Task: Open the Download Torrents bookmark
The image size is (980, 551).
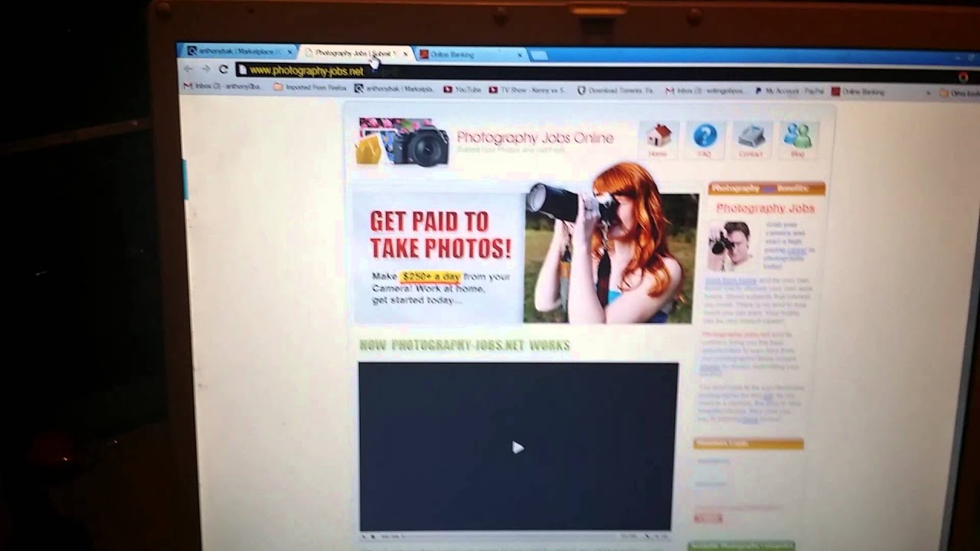Action: coord(616,90)
